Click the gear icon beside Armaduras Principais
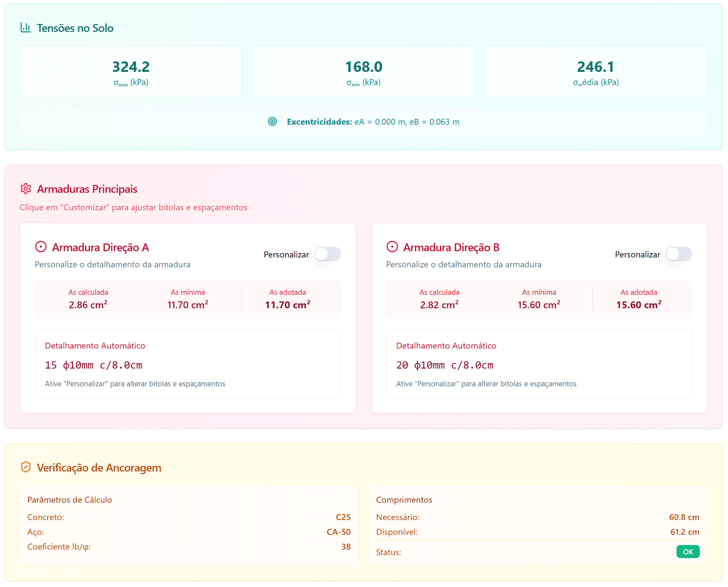This screenshot has width=728, height=587. pyautogui.click(x=26, y=189)
